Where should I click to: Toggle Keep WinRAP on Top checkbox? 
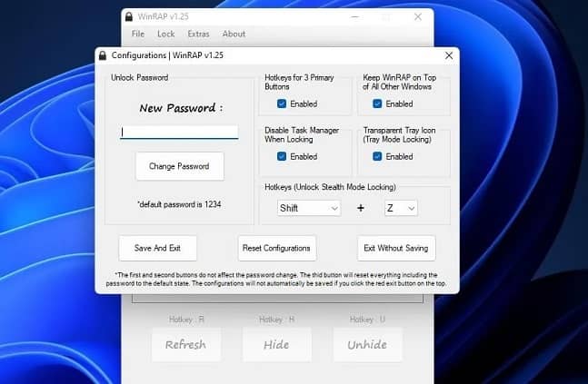[x=377, y=103]
